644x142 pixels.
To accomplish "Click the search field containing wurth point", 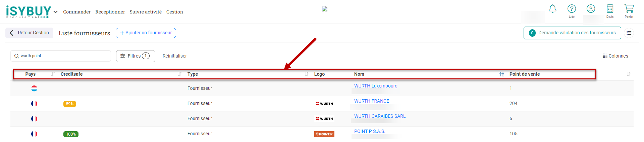I will click(61, 56).
